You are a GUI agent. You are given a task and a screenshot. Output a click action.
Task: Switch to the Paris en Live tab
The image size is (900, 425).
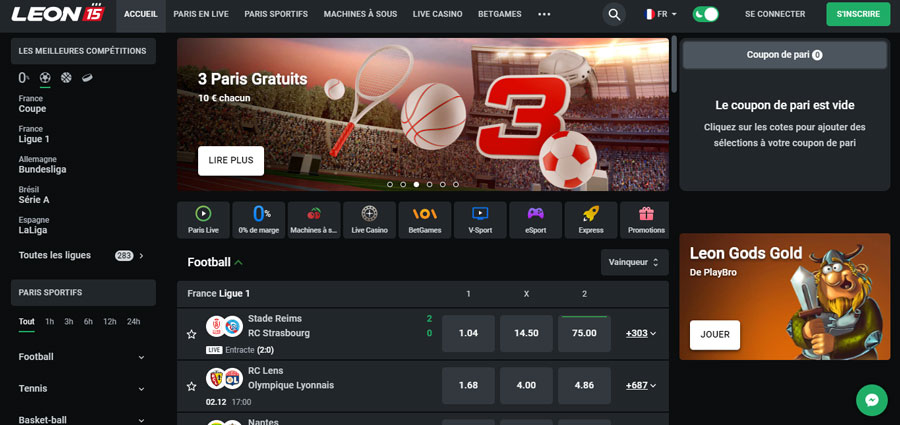tap(201, 14)
